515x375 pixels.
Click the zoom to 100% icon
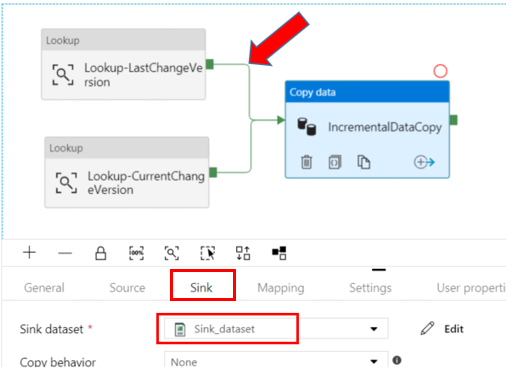click(136, 253)
